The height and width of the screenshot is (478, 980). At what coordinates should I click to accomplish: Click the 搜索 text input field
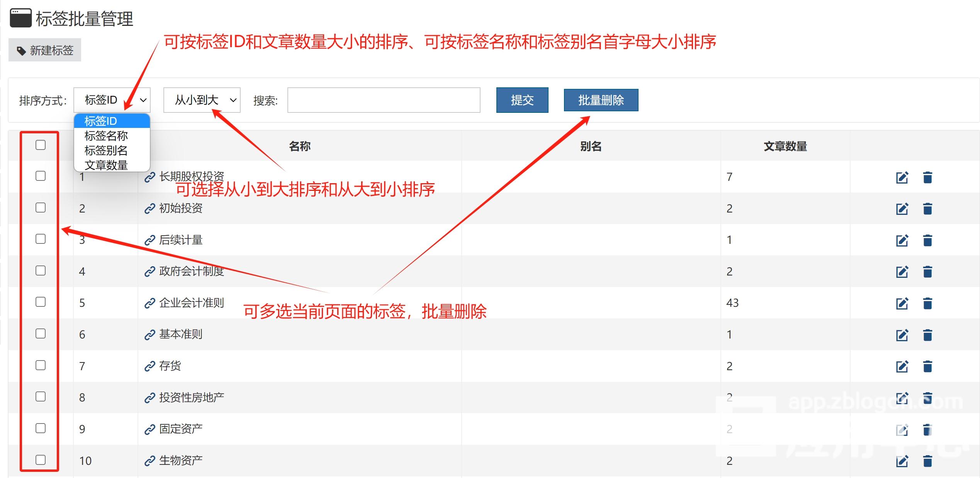(384, 100)
